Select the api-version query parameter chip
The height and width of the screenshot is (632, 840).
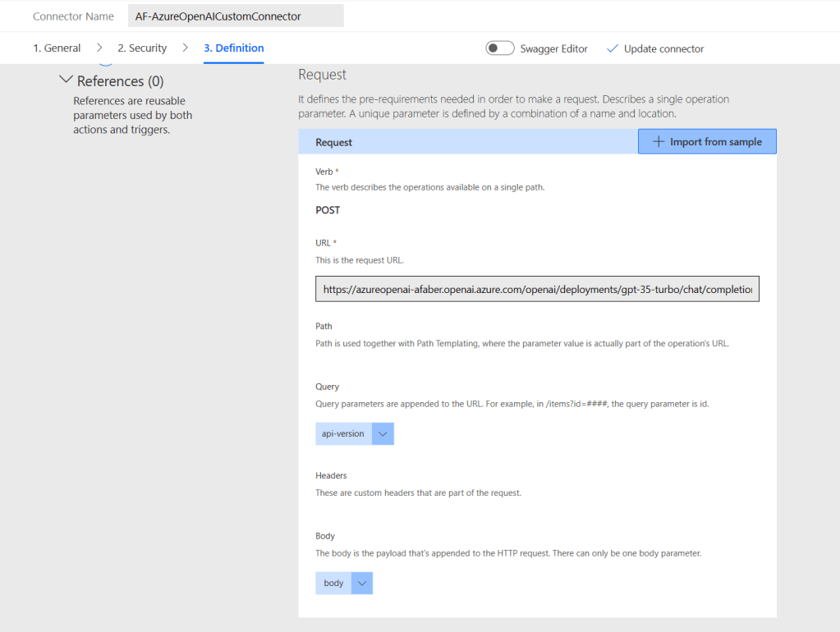pyautogui.click(x=343, y=434)
